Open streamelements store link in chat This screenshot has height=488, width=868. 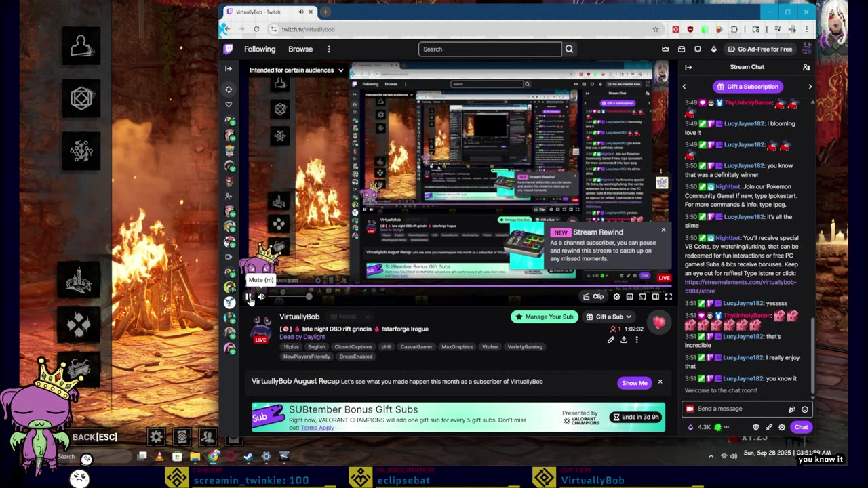click(741, 287)
